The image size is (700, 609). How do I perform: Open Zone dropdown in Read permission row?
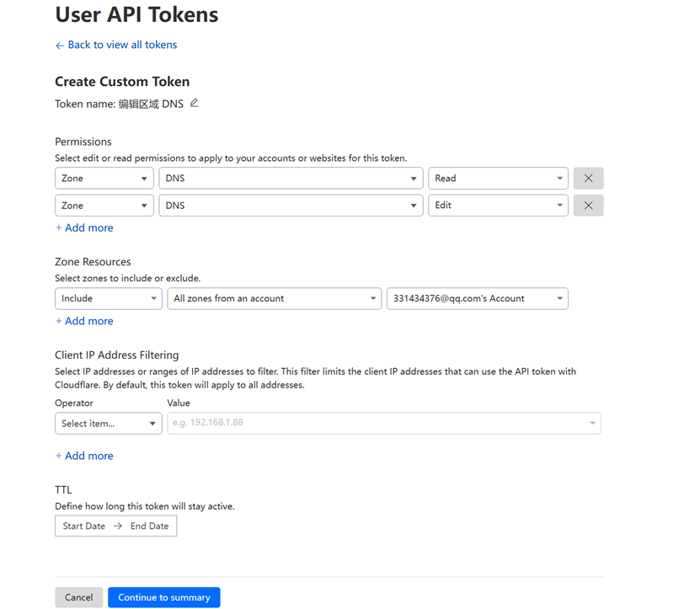(104, 178)
